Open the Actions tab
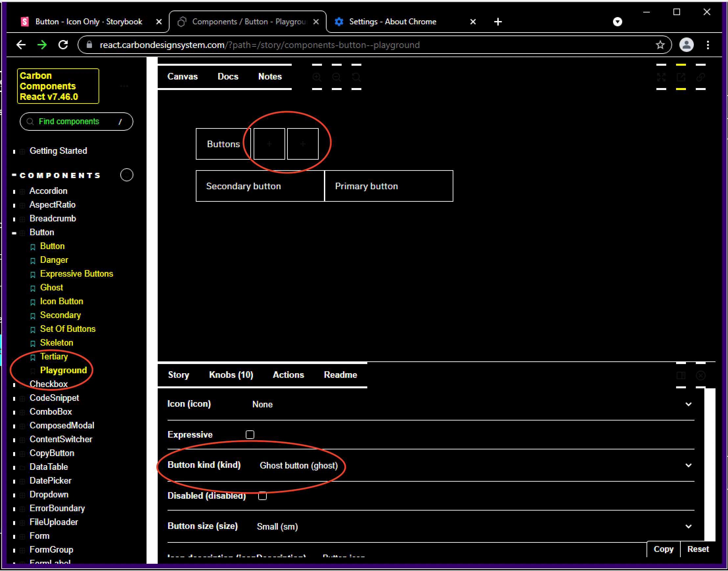 pos(288,375)
